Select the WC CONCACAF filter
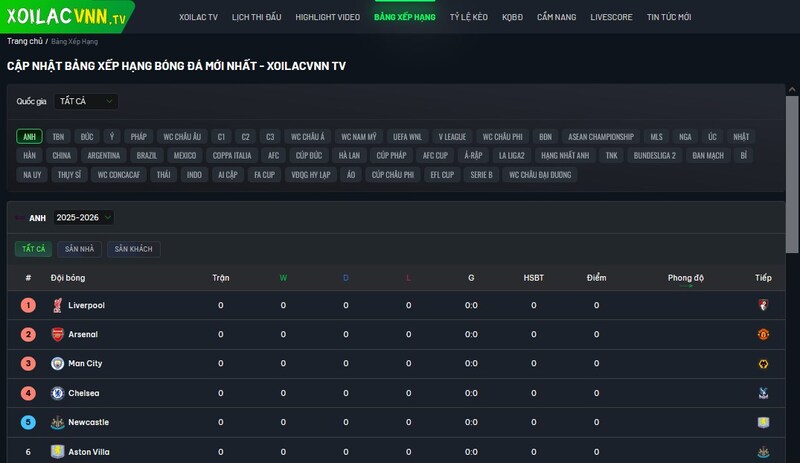 tap(119, 175)
